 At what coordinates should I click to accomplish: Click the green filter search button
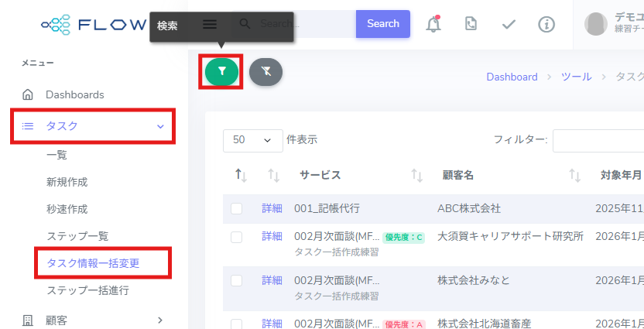tap(221, 71)
